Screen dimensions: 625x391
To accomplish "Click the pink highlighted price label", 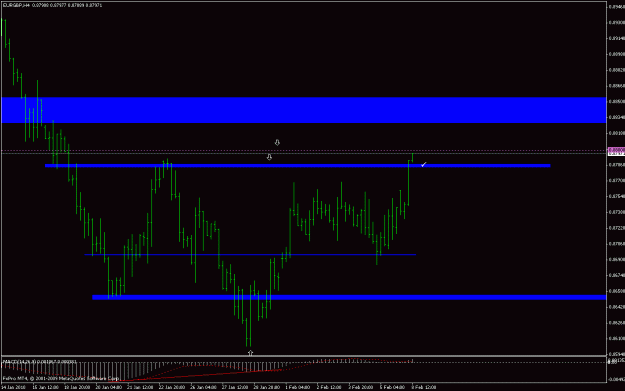I will pos(616,150).
